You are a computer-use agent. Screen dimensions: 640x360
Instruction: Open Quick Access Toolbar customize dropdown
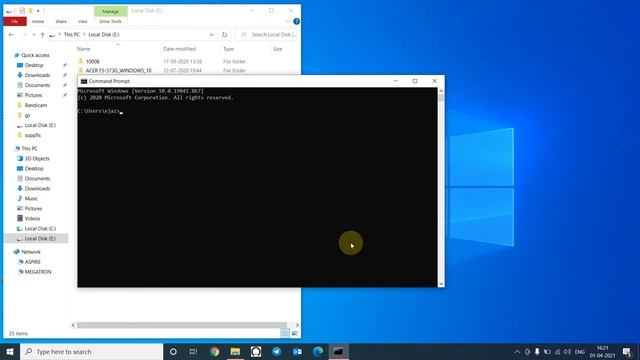click(x=39, y=11)
